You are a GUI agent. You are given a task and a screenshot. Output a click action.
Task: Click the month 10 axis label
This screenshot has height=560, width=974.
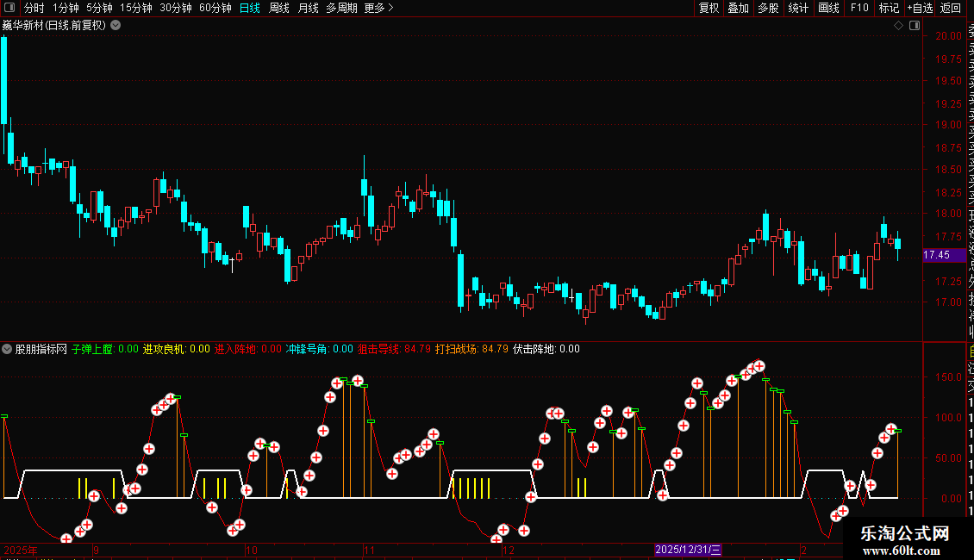click(x=251, y=550)
